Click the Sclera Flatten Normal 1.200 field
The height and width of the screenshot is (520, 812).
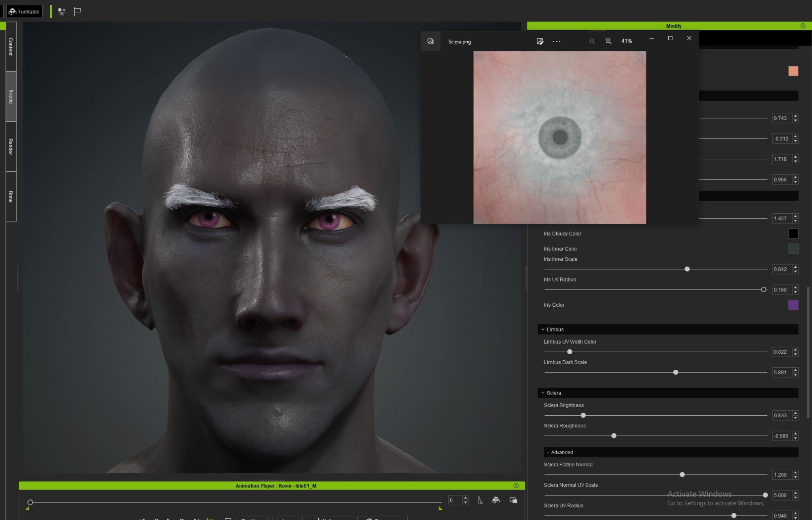782,474
